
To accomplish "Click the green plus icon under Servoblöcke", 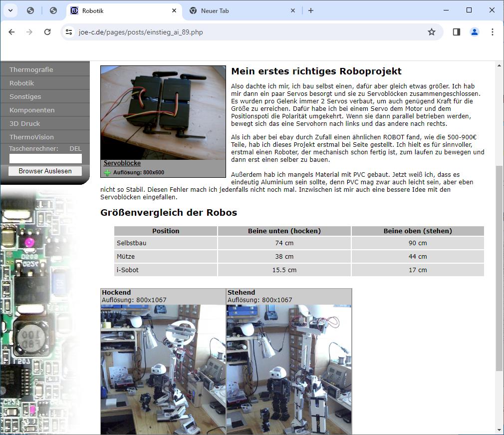I will point(107,173).
